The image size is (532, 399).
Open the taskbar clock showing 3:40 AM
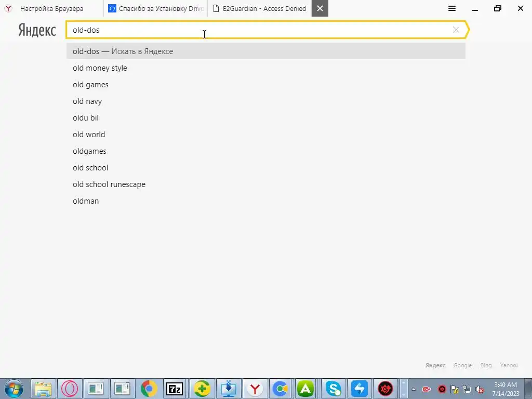tap(506, 389)
